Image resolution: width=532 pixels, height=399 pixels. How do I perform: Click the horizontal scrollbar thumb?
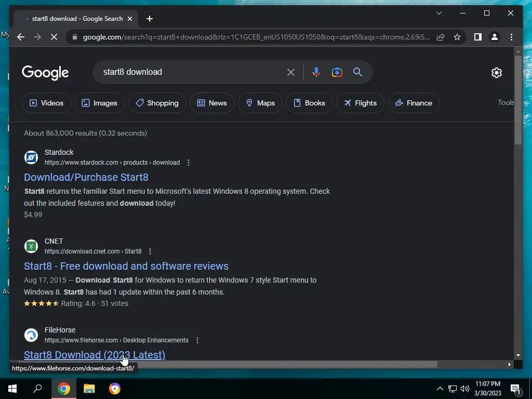pyautogui.click(x=228, y=365)
